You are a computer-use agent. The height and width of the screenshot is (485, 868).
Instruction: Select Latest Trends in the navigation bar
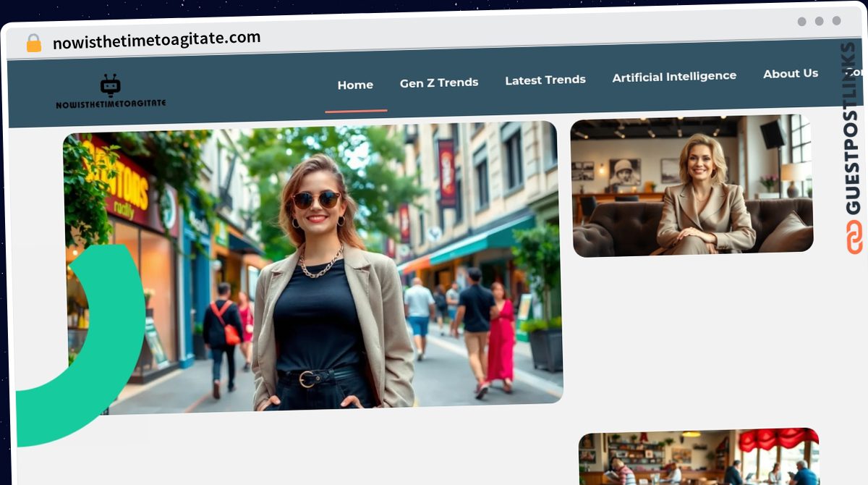click(x=545, y=80)
